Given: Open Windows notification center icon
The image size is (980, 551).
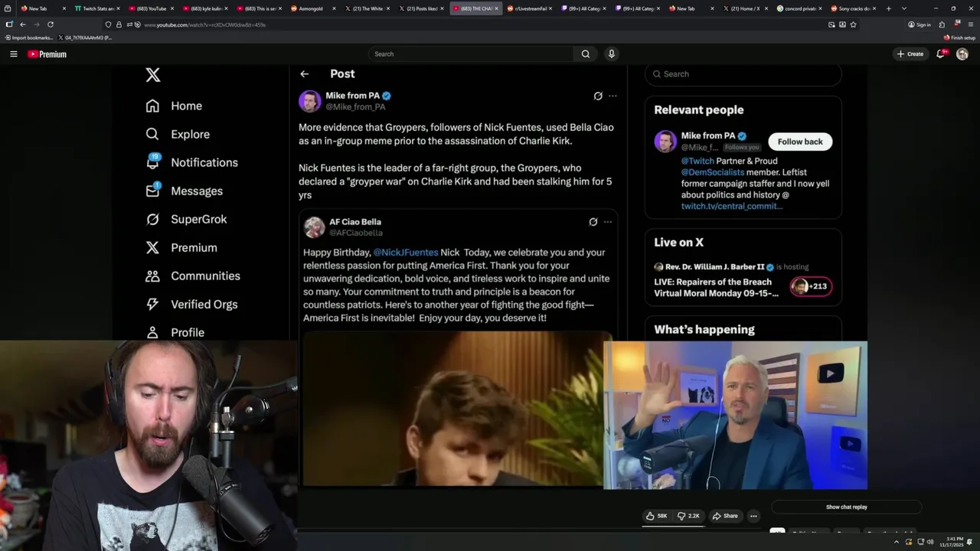Looking at the screenshot, I should tap(969, 542).
